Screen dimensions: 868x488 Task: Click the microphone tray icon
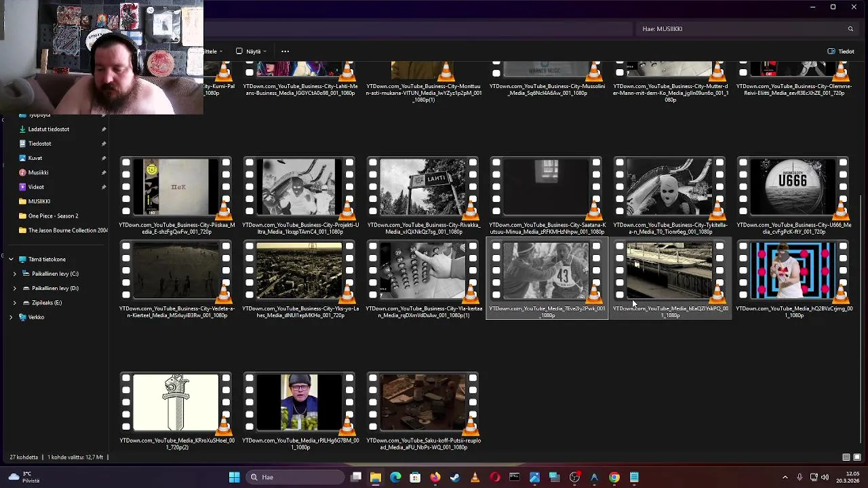tap(800, 477)
